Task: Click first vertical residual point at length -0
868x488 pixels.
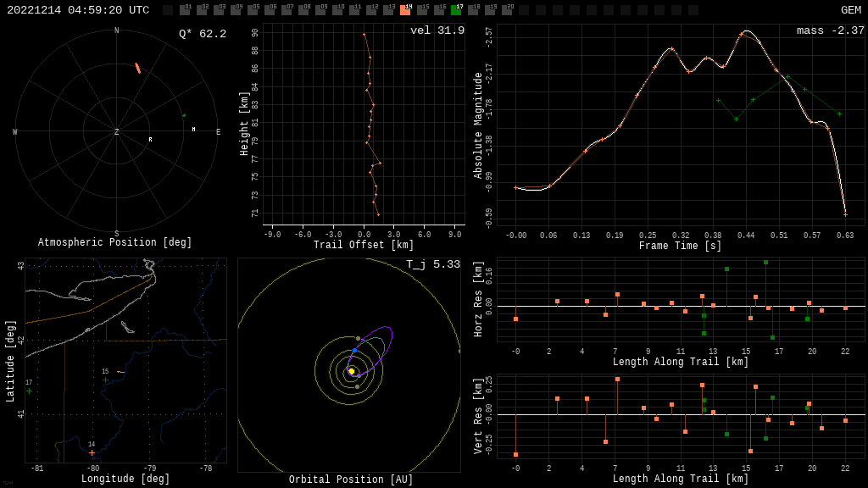Action: (516, 455)
